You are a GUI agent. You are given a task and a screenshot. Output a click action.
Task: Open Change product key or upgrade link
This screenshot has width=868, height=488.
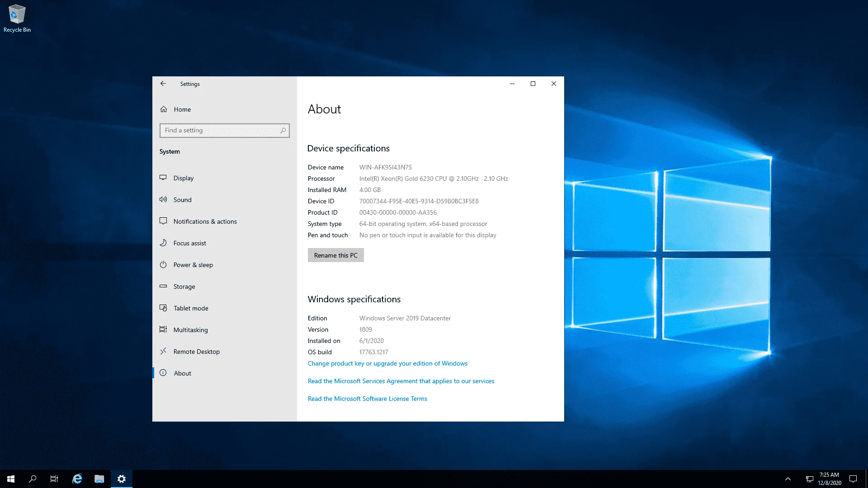click(x=387, y=363)
